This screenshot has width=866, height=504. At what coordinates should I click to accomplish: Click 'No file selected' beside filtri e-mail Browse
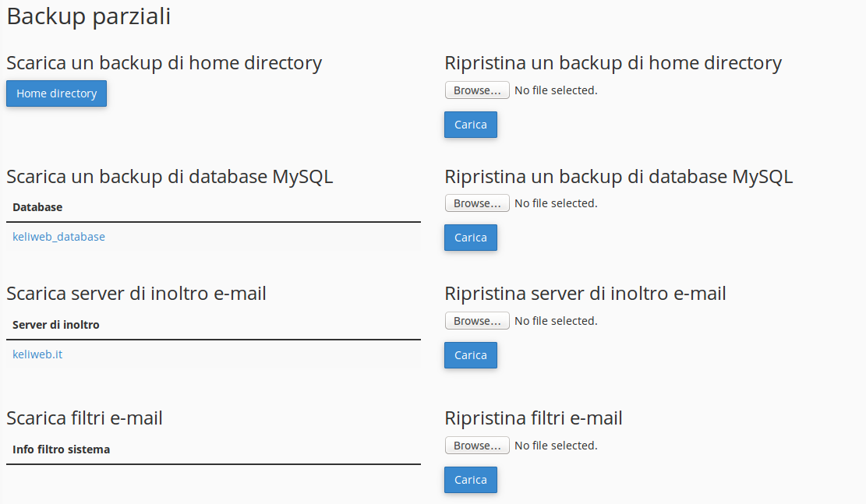click(557, 446)
